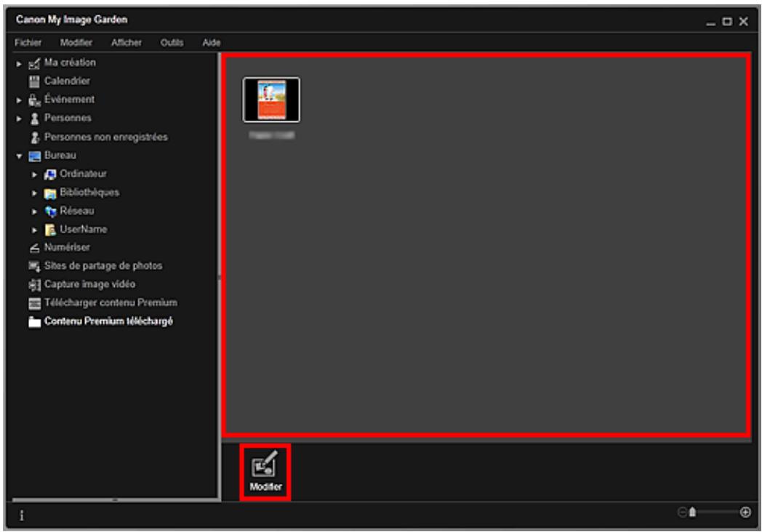Open the Outils menu

172,43
